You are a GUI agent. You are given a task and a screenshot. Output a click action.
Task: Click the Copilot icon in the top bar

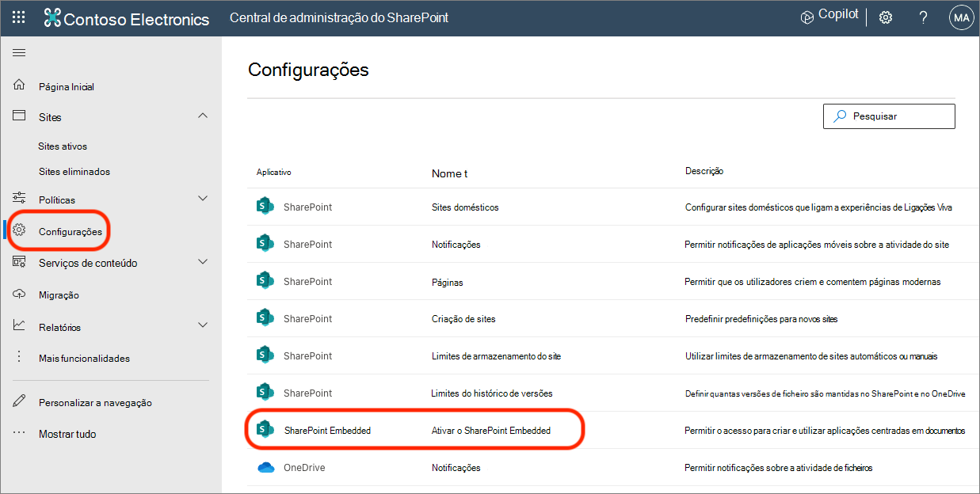(806, 16)
